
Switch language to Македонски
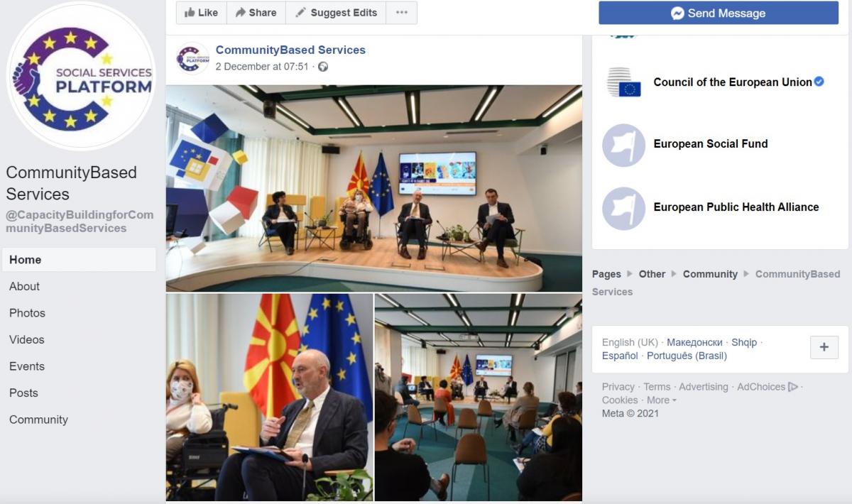coord(694,342)
